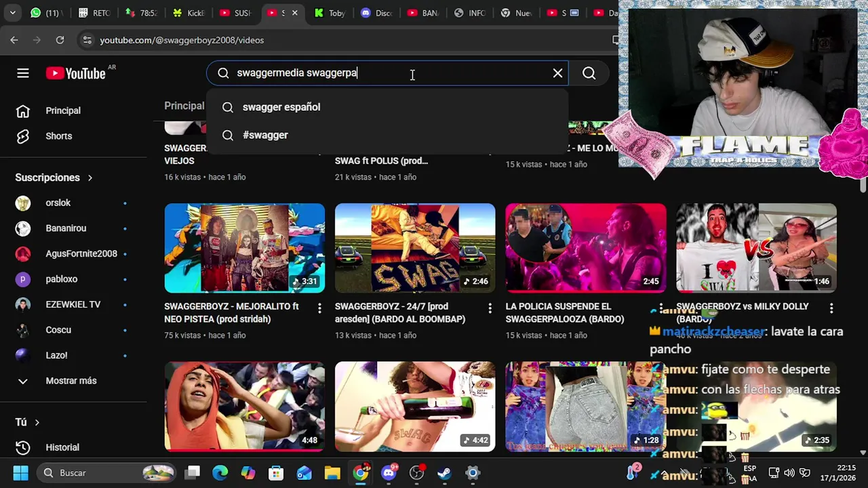Open options menu for MEJORALITO video

[x=319, y=308]
